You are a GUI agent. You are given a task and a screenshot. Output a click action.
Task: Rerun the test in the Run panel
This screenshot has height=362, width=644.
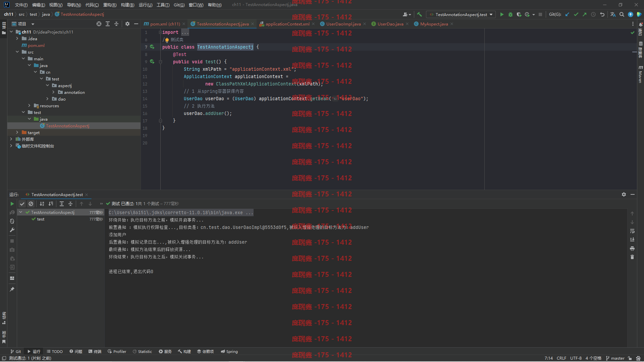(x=12, y=204)
